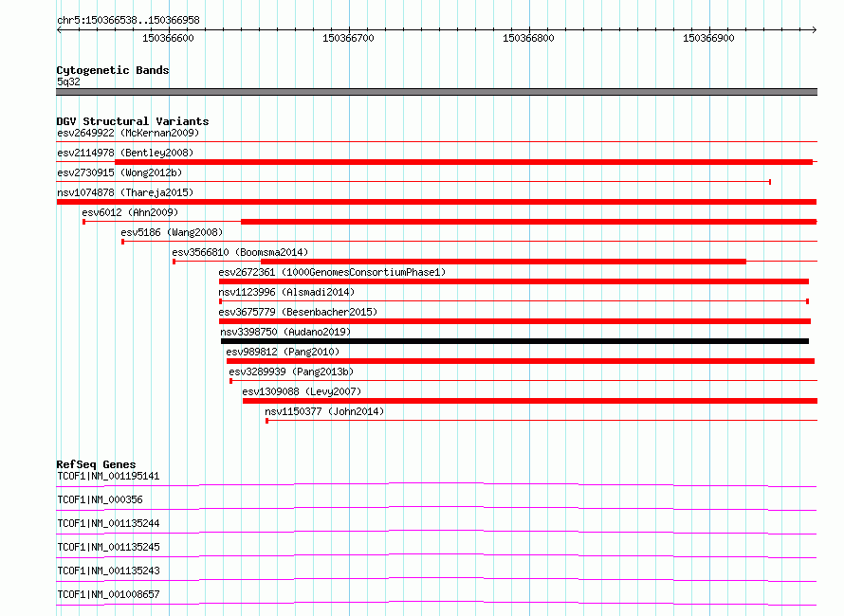The width and height of the screenshot is (844, 616).
Task: Click the esv1309088 thick red variant bar
Action: pos(530,401)
